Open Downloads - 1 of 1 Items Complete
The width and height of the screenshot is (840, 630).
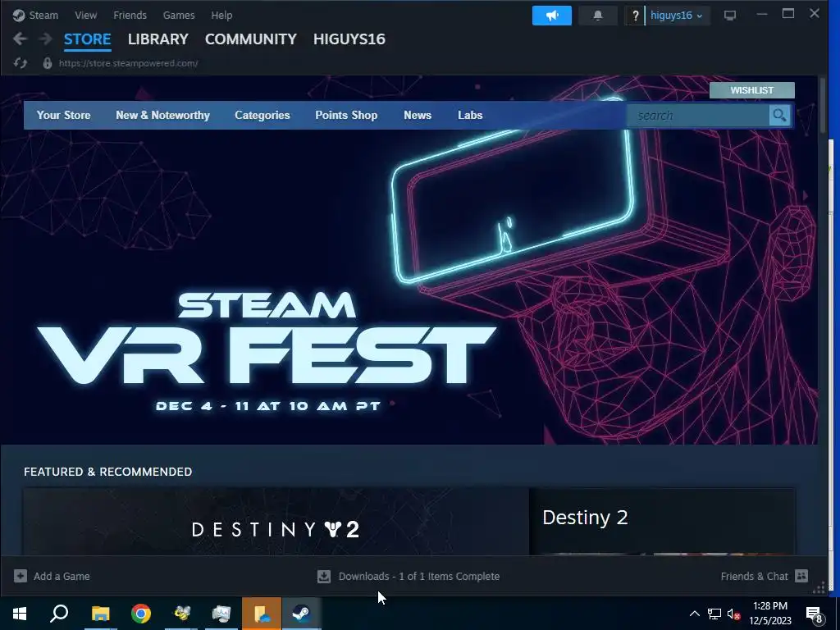419,577
